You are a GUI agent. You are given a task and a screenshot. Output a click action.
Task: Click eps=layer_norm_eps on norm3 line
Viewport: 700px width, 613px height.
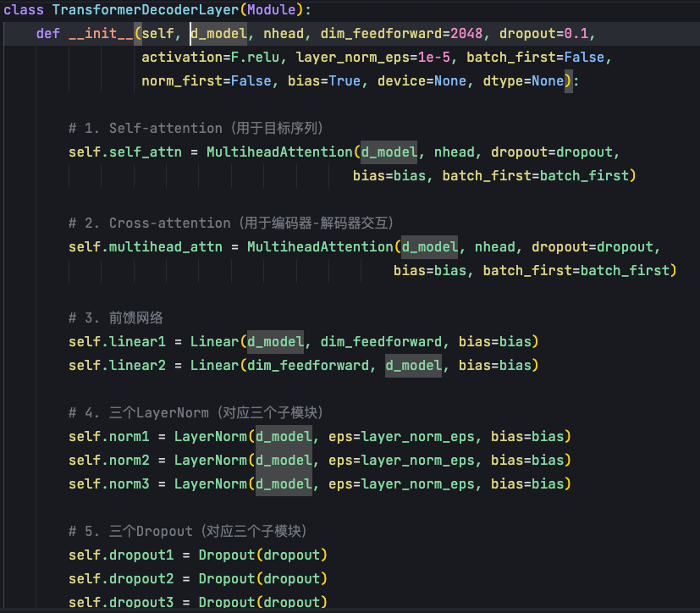click(x=401, y=483)
